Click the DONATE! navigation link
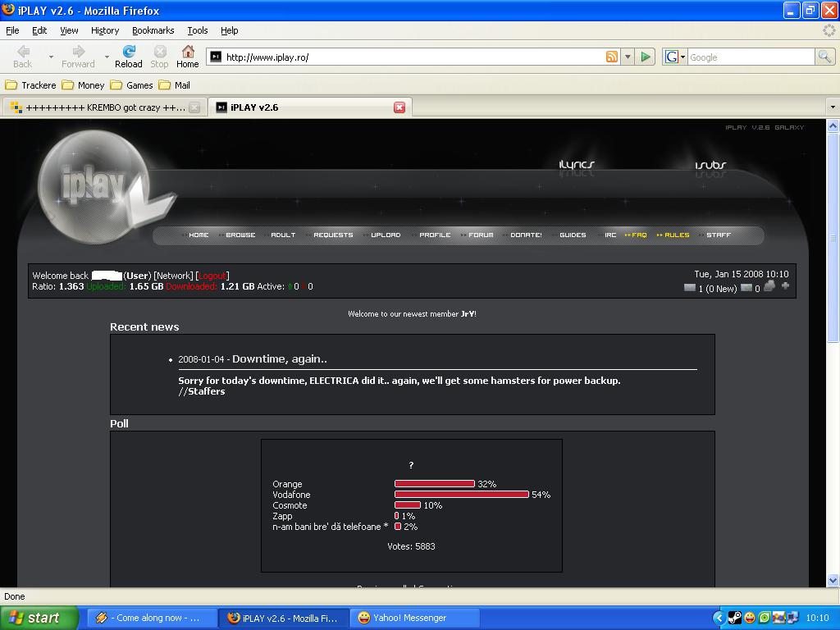Viewport: 840px width, 630px height. 526,235
